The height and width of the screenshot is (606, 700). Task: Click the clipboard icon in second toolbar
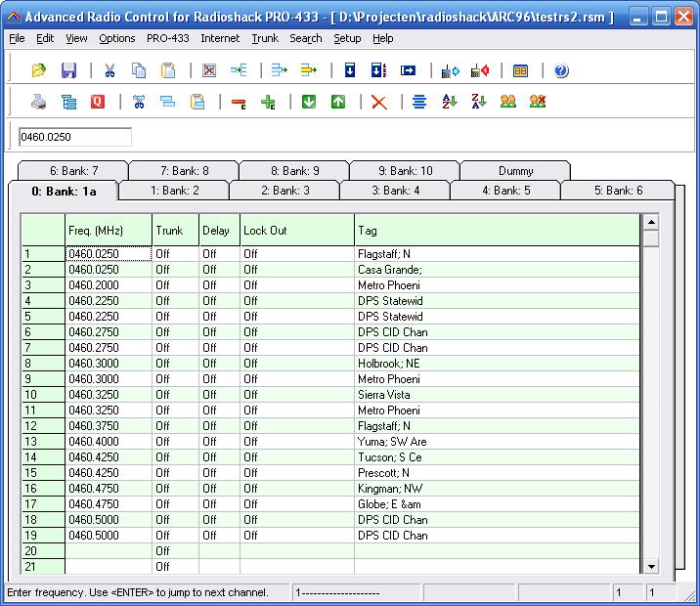tap(197, 102)
